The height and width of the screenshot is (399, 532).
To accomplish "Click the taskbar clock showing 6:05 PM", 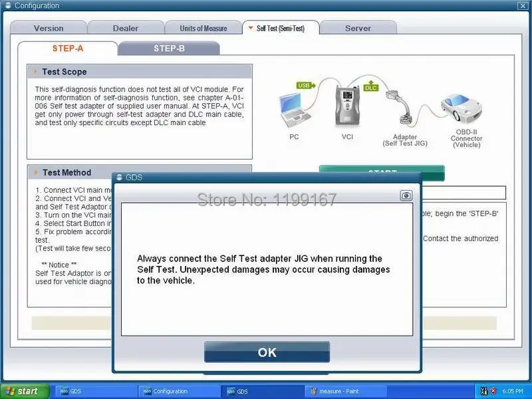I will pos(513,391).
